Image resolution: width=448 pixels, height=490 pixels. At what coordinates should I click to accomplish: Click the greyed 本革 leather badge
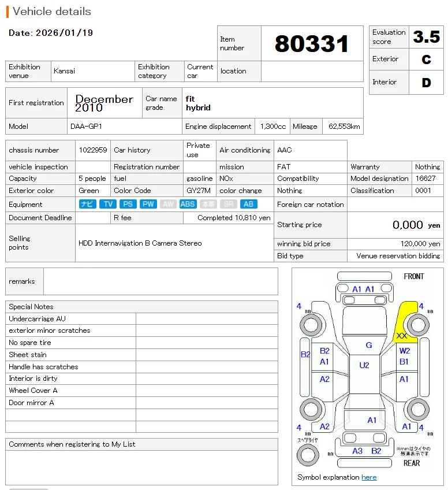pos(208,204)
